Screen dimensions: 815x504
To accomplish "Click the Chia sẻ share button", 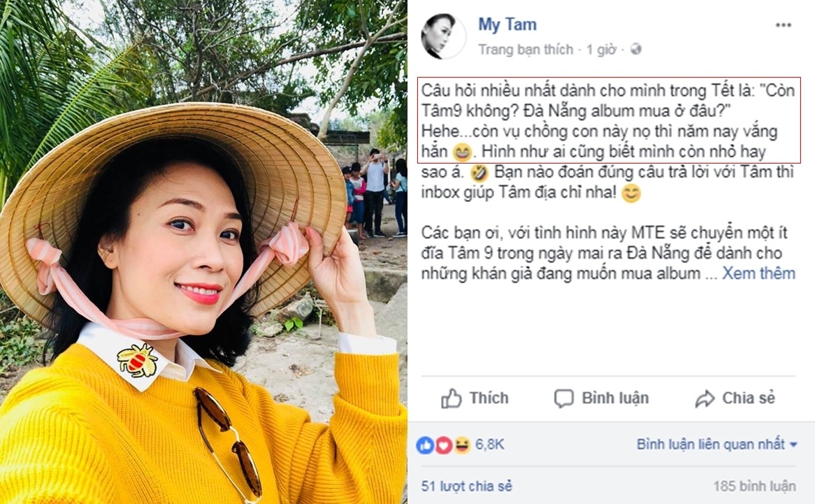I will 735,398.
